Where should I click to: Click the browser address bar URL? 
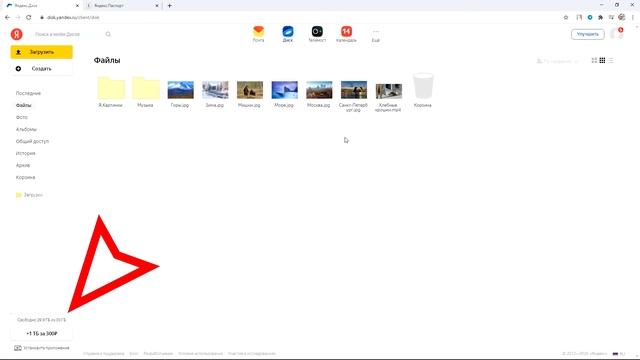[x=73, y=18]
